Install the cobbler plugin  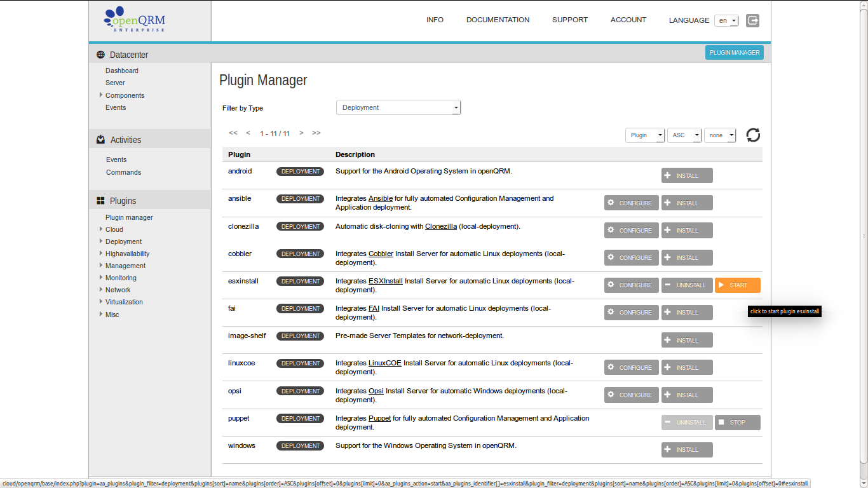[687, 257]
